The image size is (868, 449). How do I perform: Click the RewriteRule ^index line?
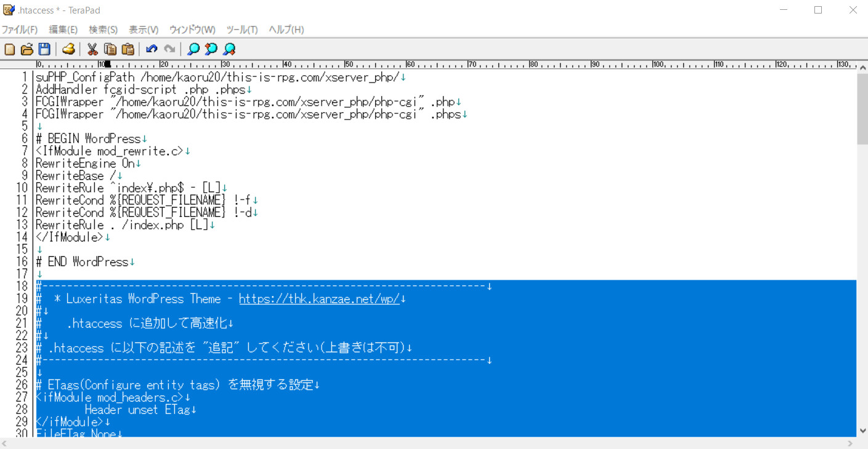point(128,188)
